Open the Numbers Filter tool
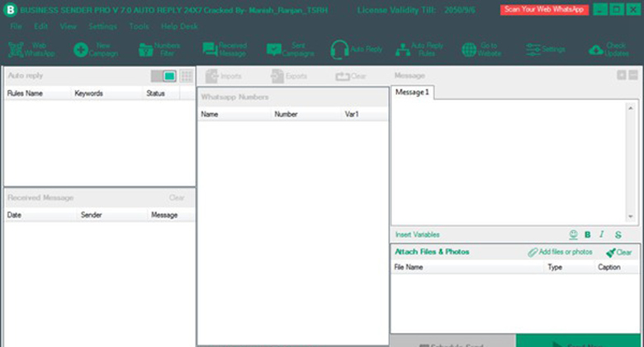The image size is (644, 347). 159,50
